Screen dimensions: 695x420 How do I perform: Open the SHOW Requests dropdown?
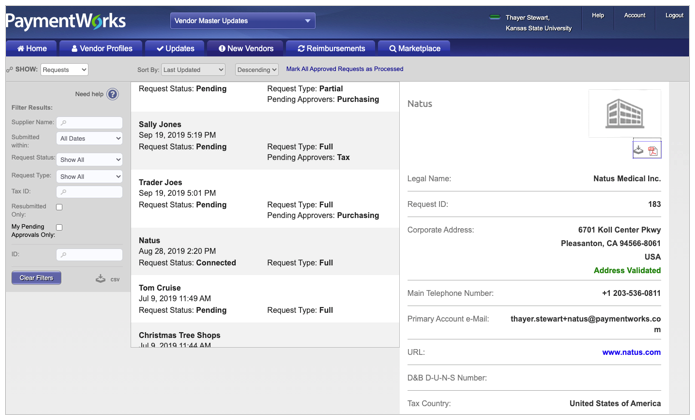point(64,70)
